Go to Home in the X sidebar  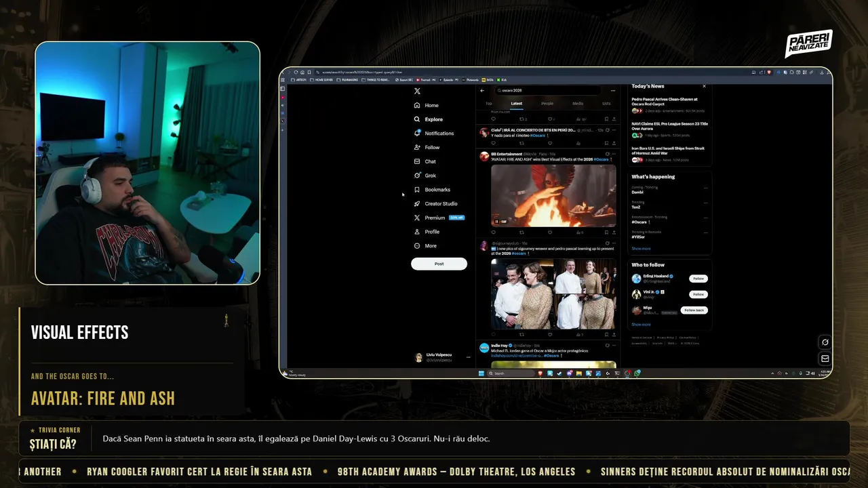tap(427, 106)
